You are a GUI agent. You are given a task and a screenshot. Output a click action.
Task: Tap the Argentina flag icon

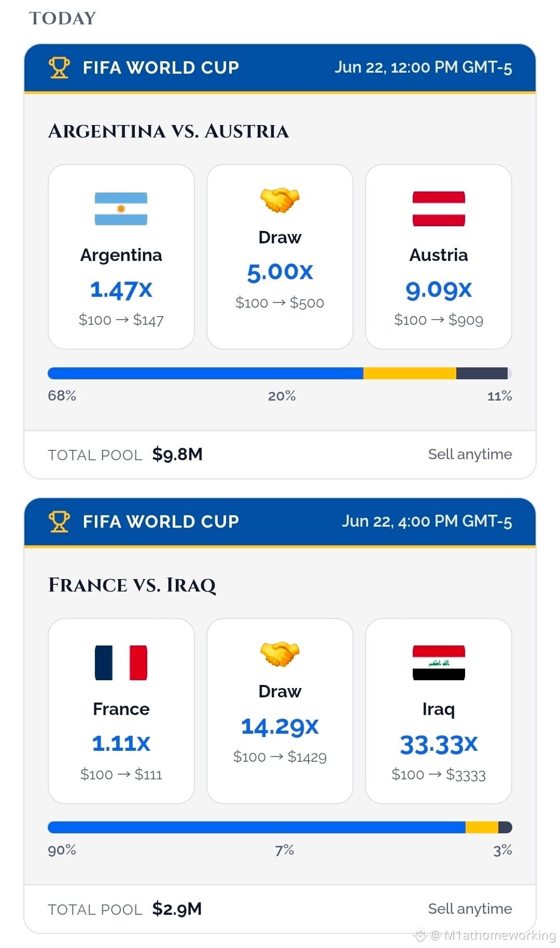coord(121,209)
